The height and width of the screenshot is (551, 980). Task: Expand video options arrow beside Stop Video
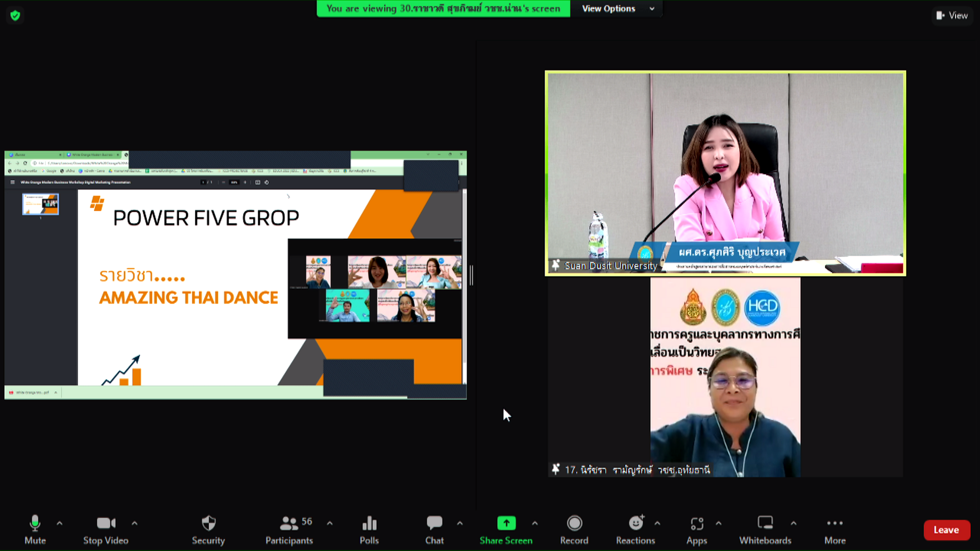134,523
